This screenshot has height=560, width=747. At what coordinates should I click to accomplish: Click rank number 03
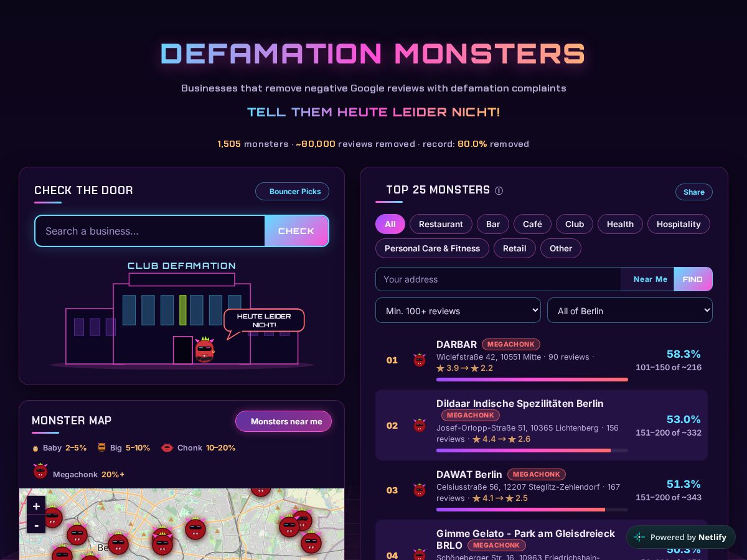pos(392,490)
